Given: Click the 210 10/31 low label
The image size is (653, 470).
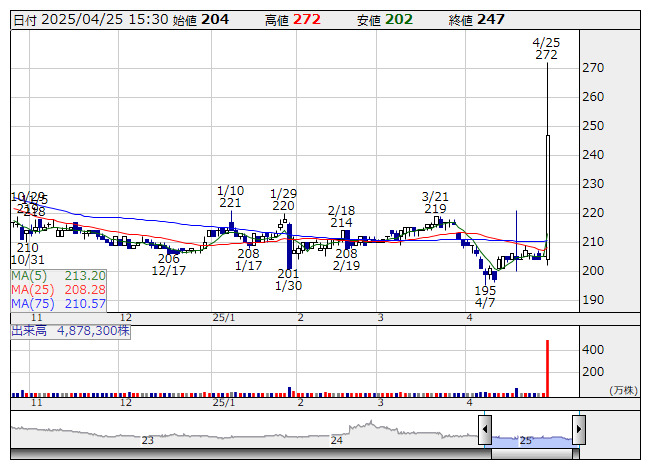Looking at the screenshot, I should [x=27, y=254].
